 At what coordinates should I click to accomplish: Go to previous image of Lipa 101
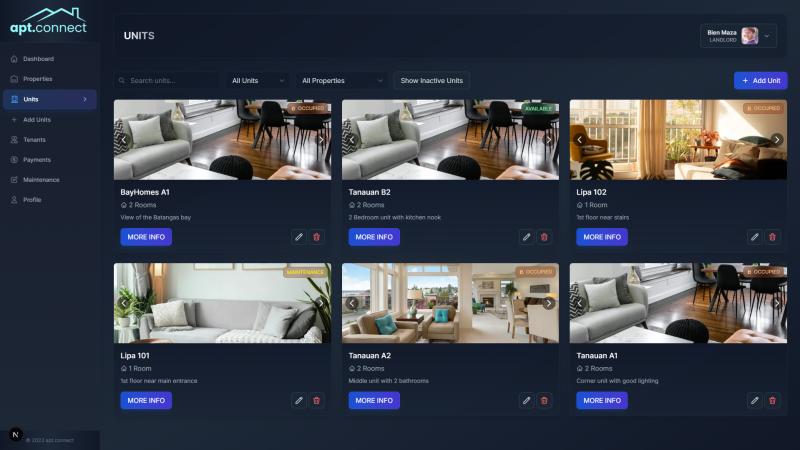(124, 303)
